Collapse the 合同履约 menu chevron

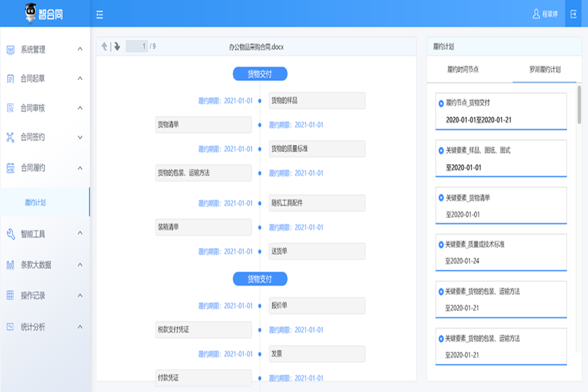tap(80, 168)
